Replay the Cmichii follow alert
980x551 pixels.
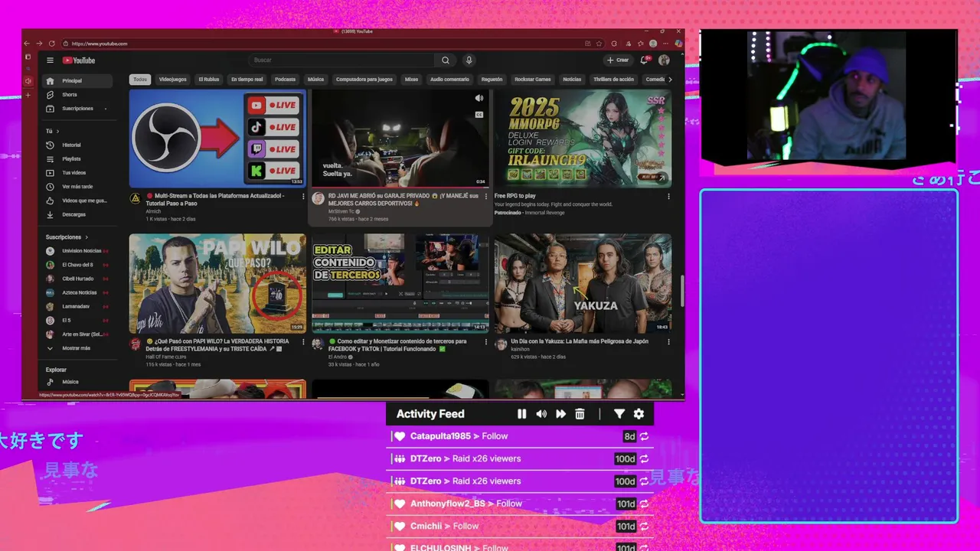644,527
